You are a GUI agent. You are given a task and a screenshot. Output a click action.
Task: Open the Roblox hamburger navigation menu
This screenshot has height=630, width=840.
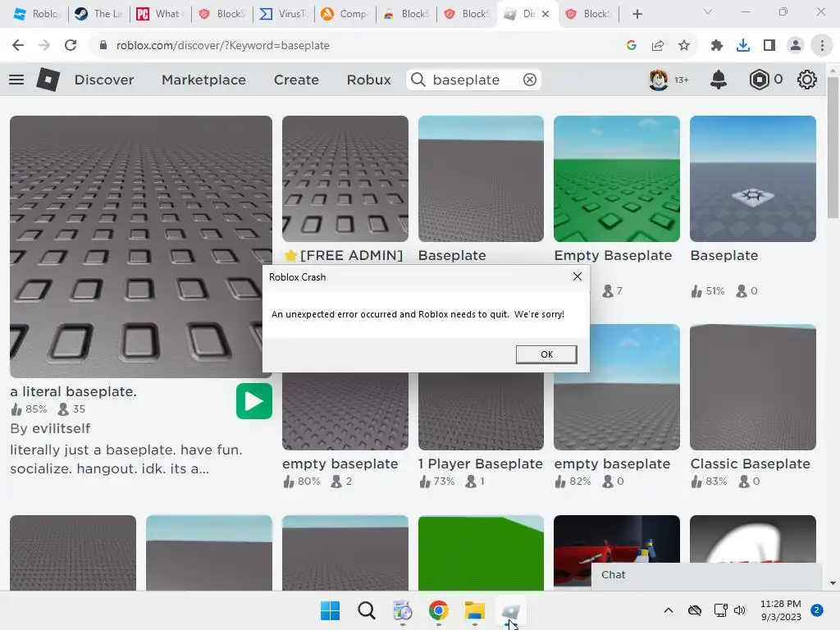click(16, 80)
